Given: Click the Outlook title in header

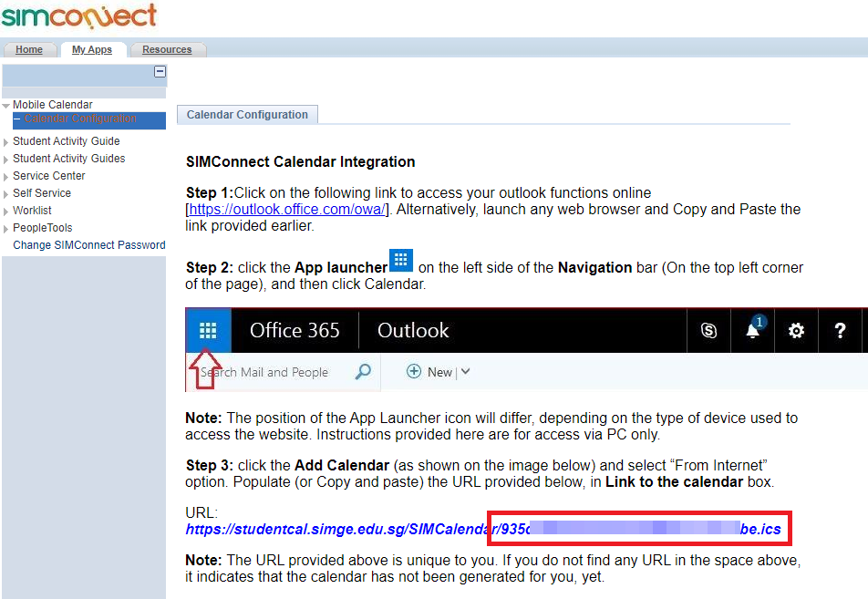Looking at the screenshot, I should [x=413, y=331].
